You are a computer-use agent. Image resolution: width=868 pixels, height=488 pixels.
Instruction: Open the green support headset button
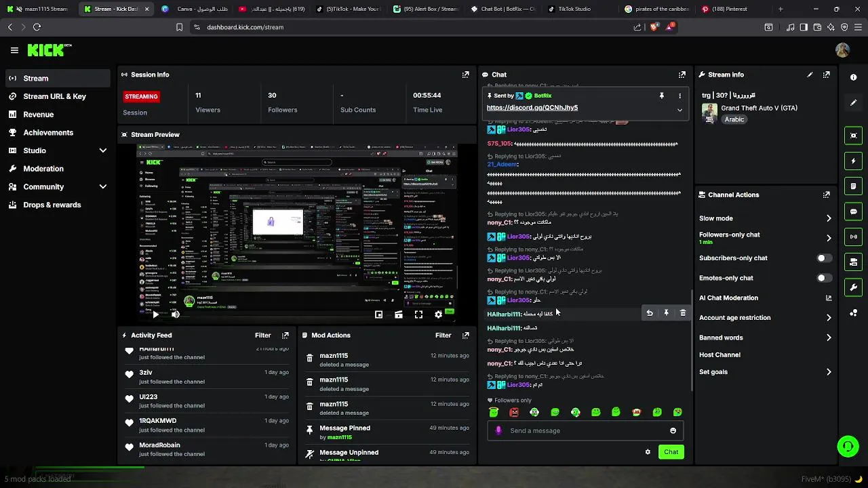[848, 447]
